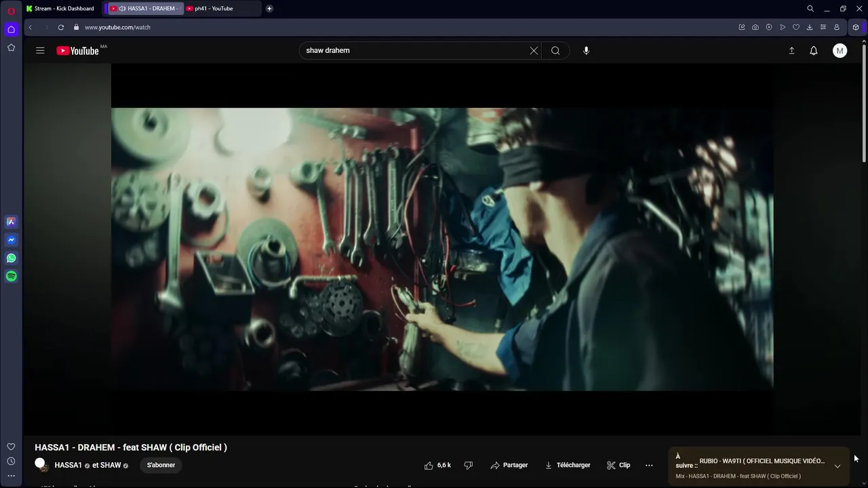The width and height of the screenshot is (868, 488).
Task: Open the YouTube create upload icon
Action: tap(791, 51)
